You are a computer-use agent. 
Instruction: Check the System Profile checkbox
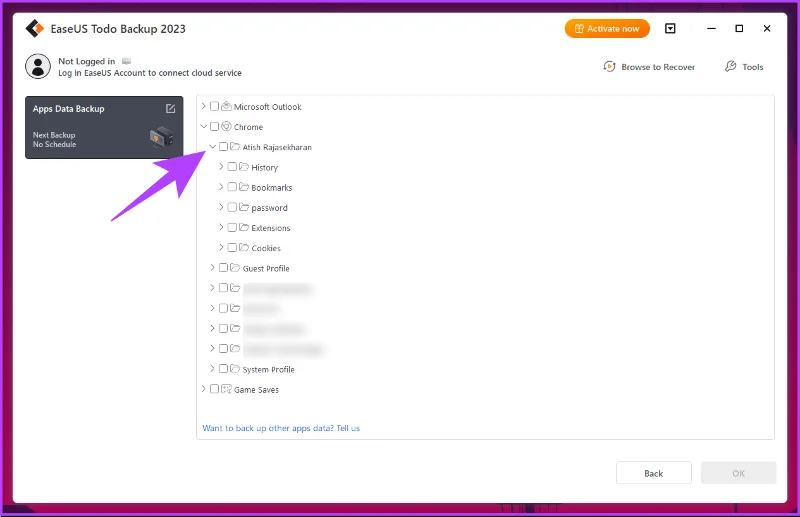tap(223, 368)
